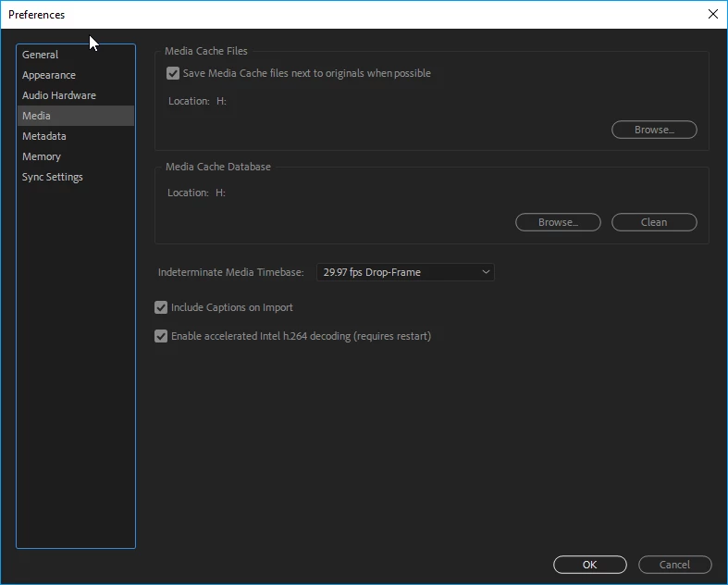Disable accelerated Intel h.264 decoding checkbox
The image size is (728, 585).
point(161,336)
